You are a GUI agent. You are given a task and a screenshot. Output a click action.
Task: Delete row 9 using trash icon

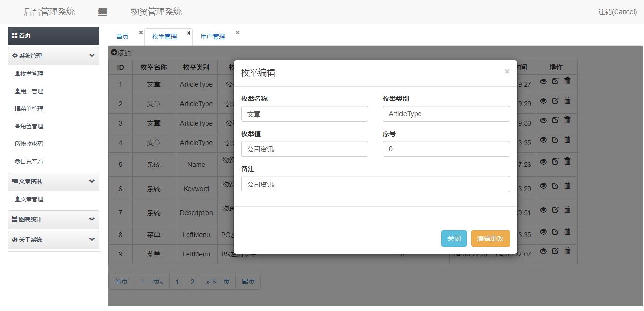(x=567, y=251)
